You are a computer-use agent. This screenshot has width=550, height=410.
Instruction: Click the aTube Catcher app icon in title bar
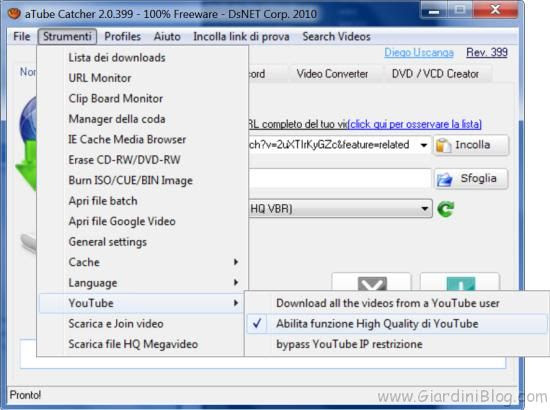tap(14, 14)
